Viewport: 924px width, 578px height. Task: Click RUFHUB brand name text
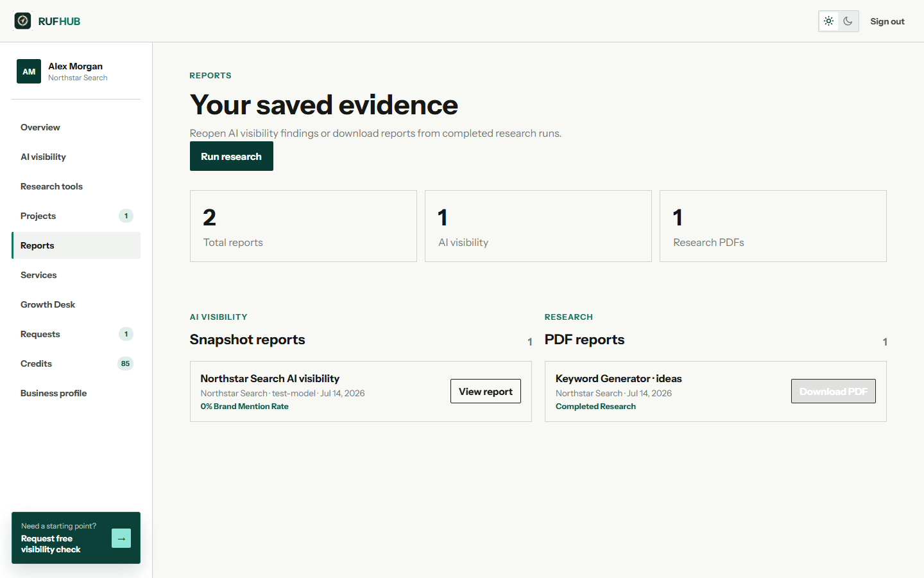[59, 21]
